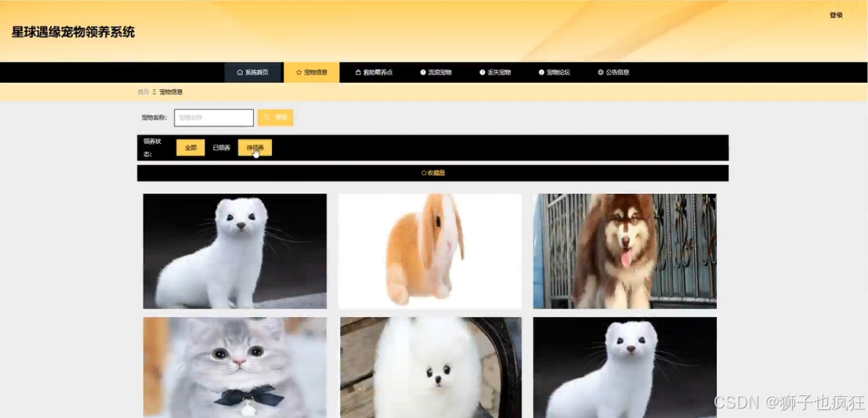Go to the 流浪宠物 section
868x418 pixels.
click(436, 73)
